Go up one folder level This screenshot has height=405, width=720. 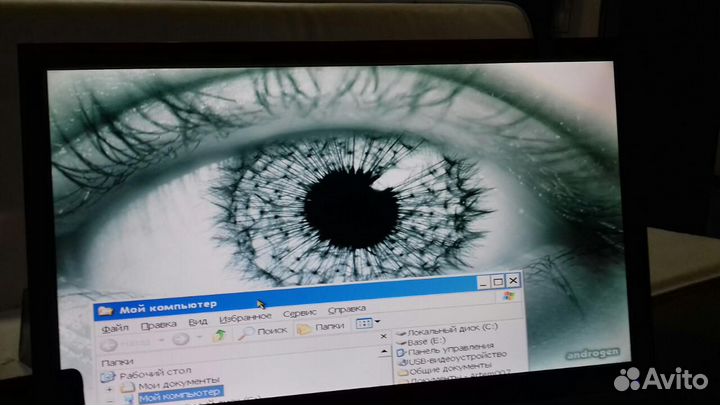(219, 335)
